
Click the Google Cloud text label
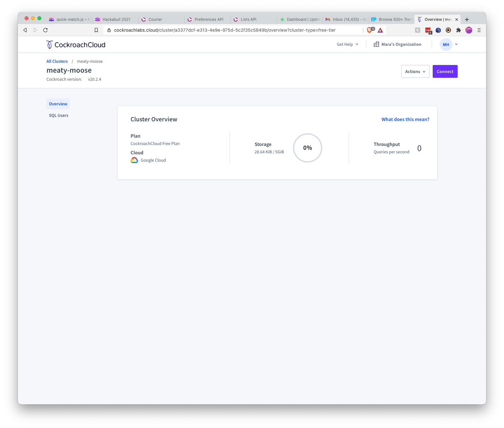click(153, 160)
